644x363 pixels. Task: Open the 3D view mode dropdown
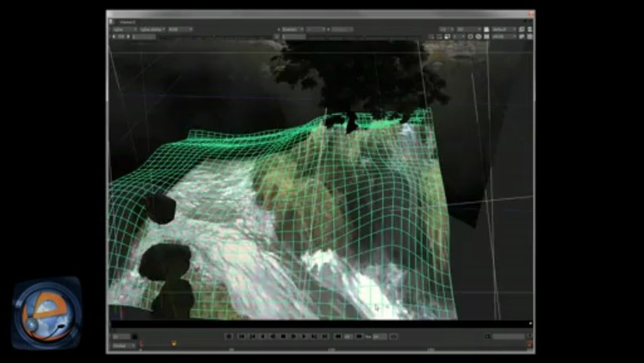click(x=469, y=29)
